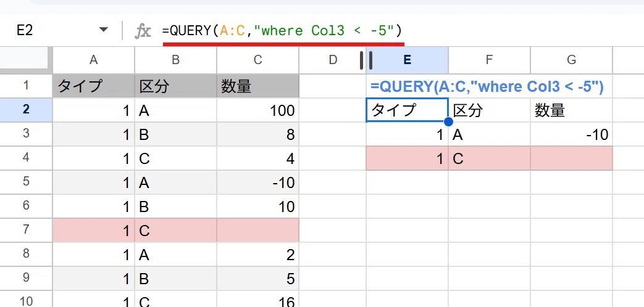Select row 9 header
644x307 pixels.
pyautogui.click(x=27, y=278)
